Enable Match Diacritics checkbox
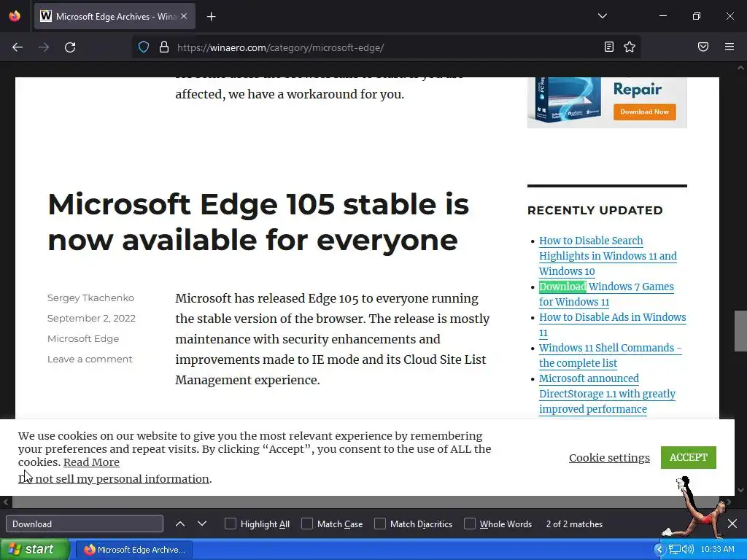747x560 pixels. pos(380,524)
